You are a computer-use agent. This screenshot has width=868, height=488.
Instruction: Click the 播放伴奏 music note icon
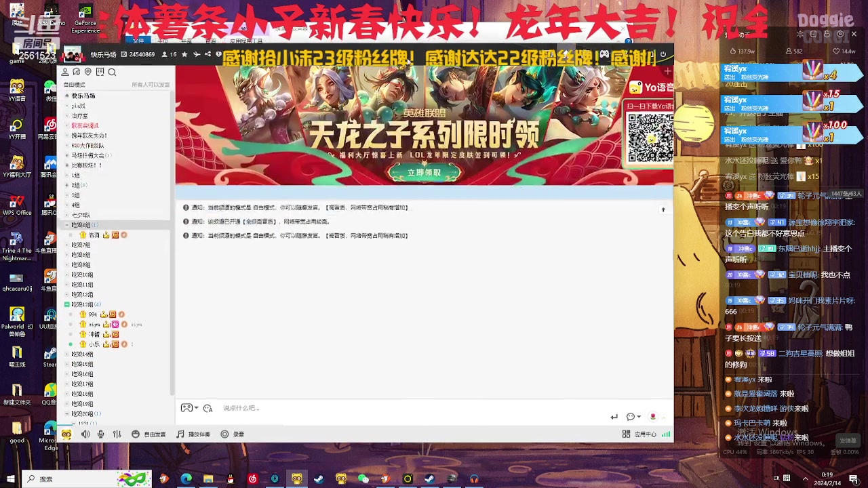[180, 434]
